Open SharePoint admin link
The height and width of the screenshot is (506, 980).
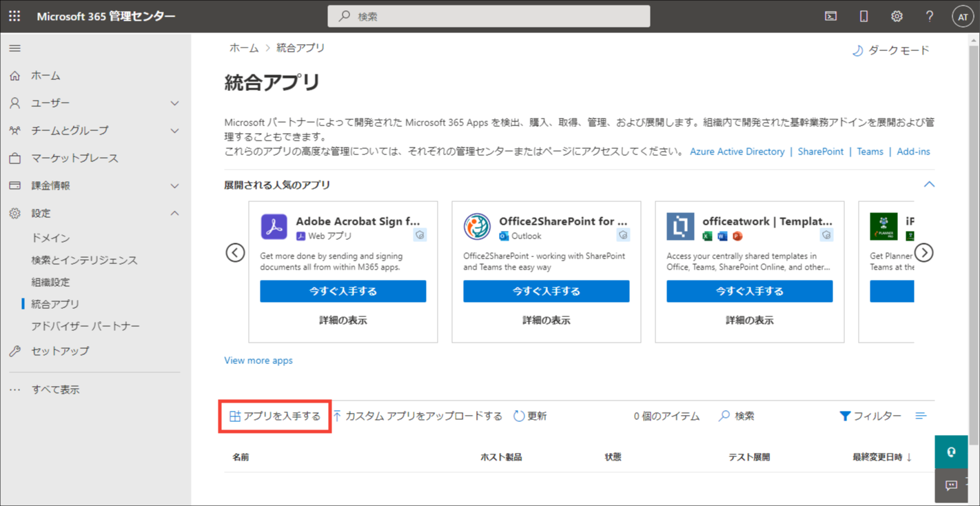tap(821, 152)
